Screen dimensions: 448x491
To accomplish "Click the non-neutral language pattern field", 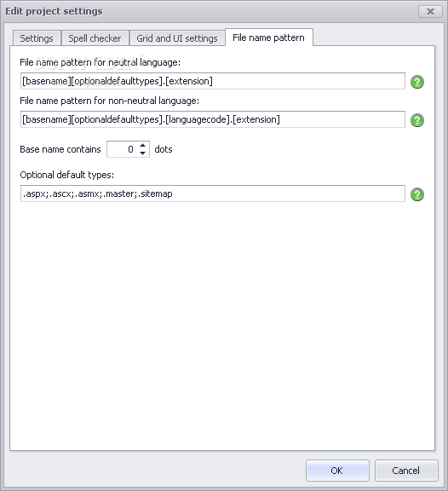I will 213,119.
